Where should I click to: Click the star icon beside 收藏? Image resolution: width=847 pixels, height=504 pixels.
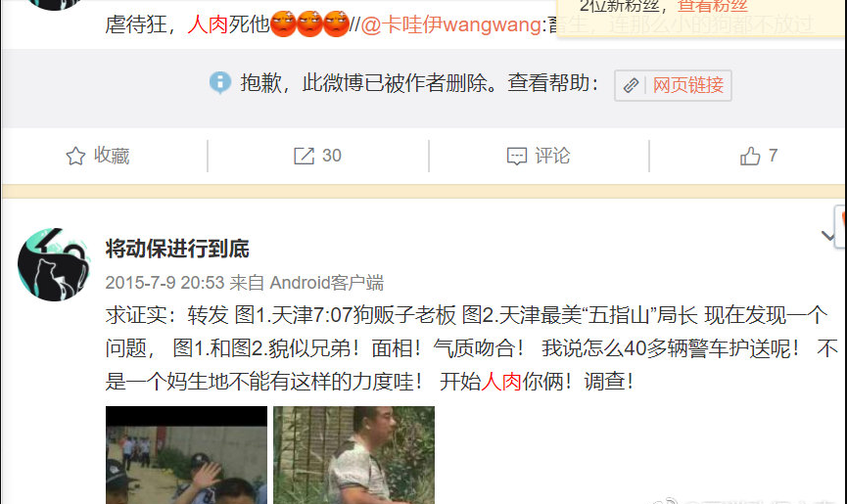pyautogui.click(x=75, y=157)
